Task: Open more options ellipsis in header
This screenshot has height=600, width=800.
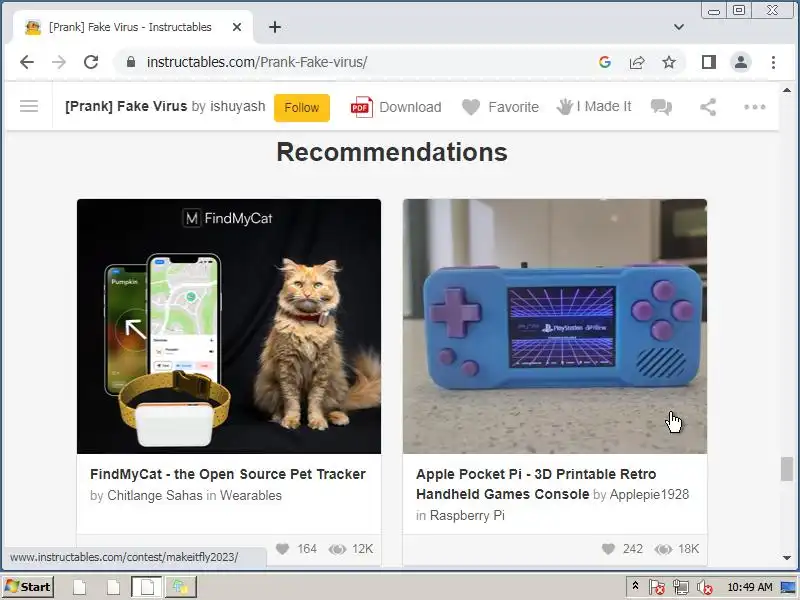Action: (x=755, y=107)
